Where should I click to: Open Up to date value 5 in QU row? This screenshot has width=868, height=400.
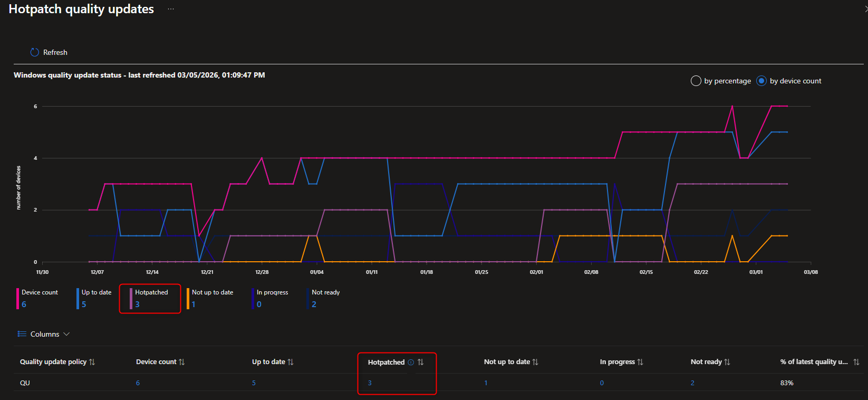254,383
